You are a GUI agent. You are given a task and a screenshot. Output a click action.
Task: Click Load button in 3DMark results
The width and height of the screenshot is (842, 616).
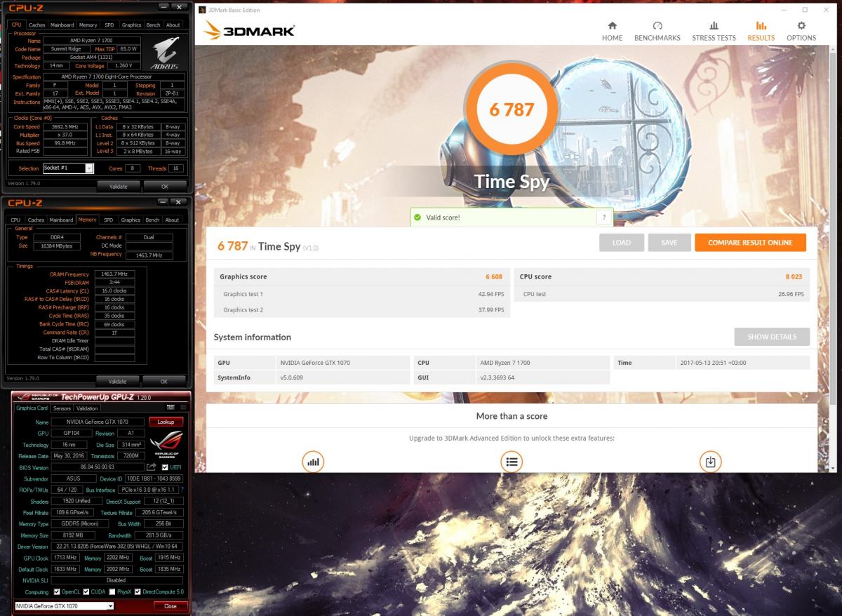[x=622, y=243]
